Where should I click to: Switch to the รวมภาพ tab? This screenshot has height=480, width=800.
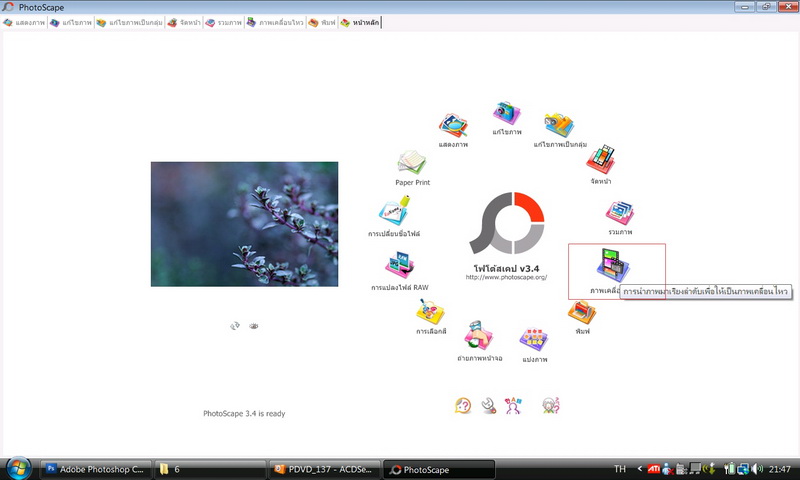[x=223, y=22]
